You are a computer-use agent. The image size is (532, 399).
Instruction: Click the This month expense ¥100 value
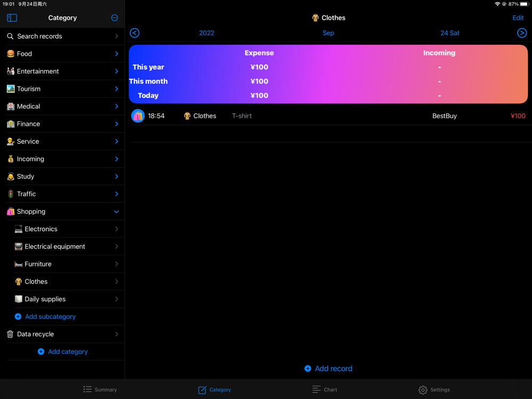pos(259,81)
